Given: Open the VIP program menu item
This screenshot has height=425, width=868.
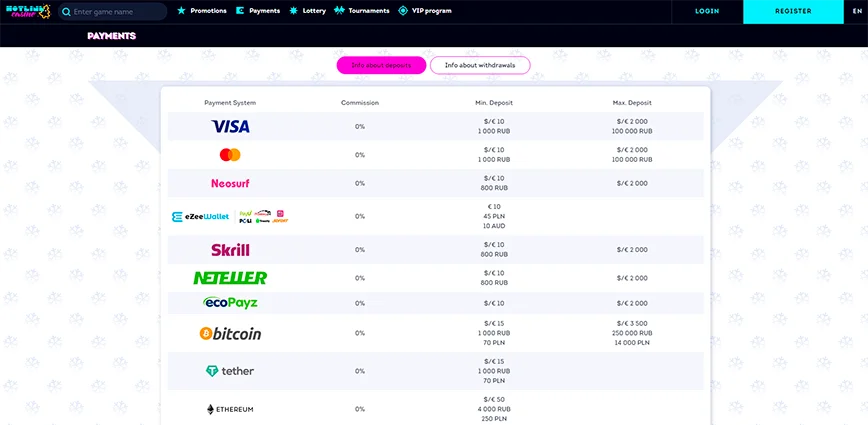Looking at the screenshot, I should coord(431,11).
